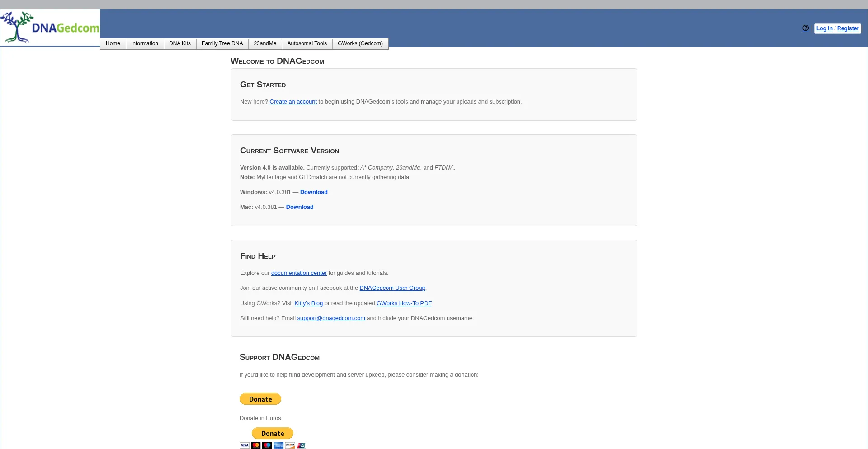Switch to the Home tab

click(113, 43)
